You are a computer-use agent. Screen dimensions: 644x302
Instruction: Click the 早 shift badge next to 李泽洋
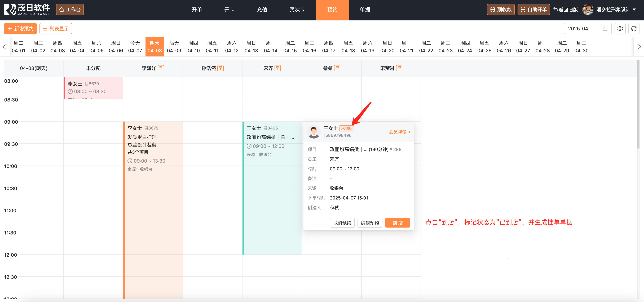tap(161, 68)
